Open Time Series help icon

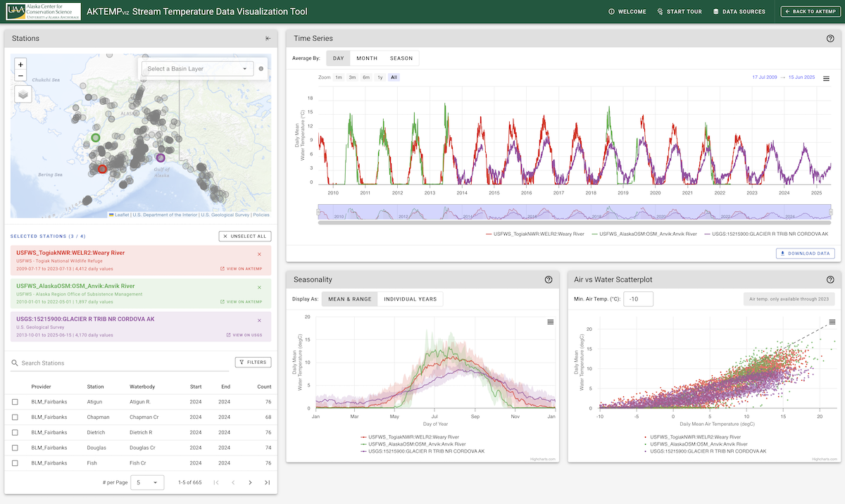[x=830, y=39]
